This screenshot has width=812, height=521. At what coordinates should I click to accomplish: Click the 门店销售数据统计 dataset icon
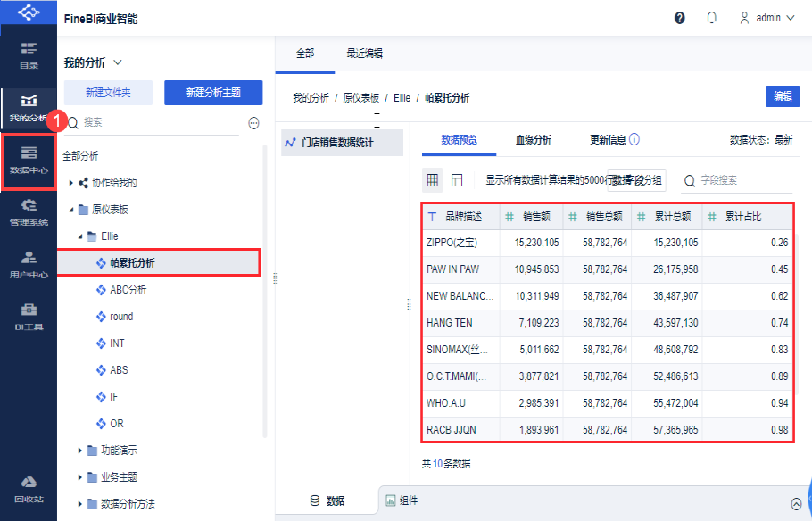point(291,143)
